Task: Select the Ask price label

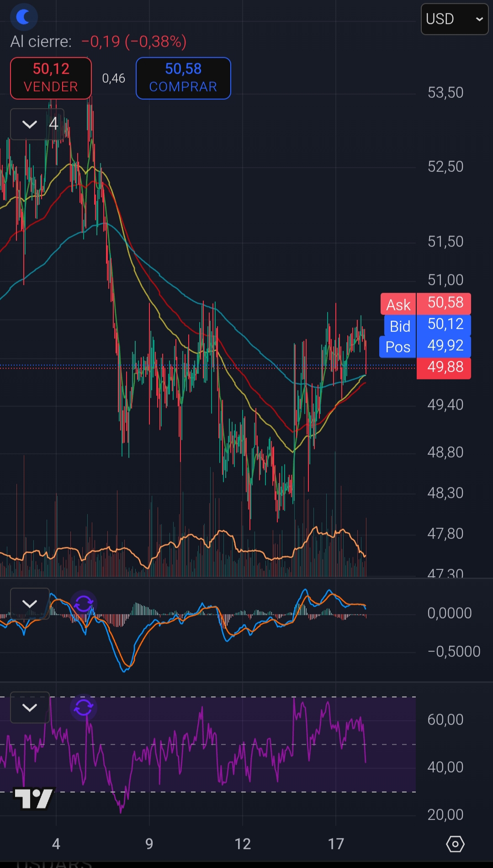Action: point(398,304)
